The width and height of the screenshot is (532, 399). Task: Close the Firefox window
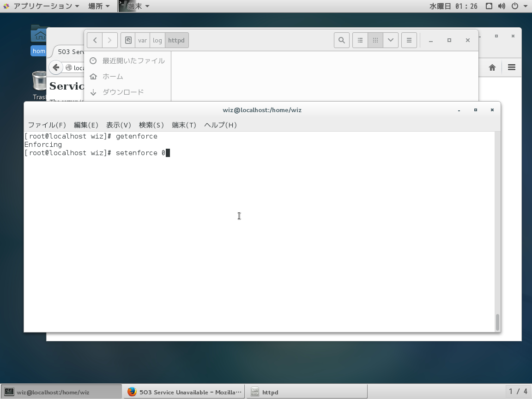pos(513,36)
